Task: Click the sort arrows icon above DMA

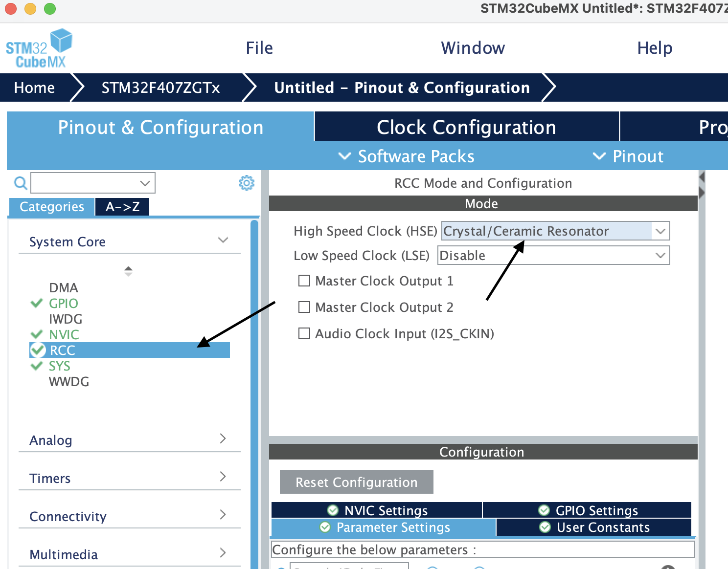Action: tap(128, 271)
